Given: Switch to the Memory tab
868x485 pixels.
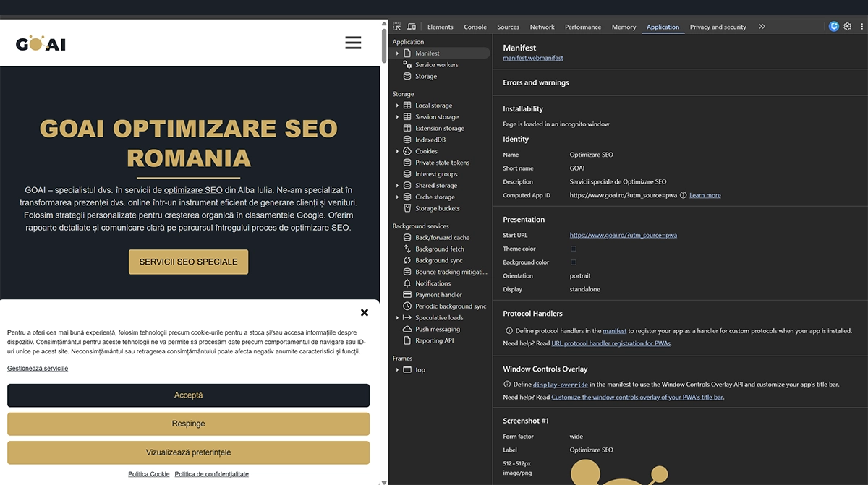Looking at the screenshot, I should 624,27.
